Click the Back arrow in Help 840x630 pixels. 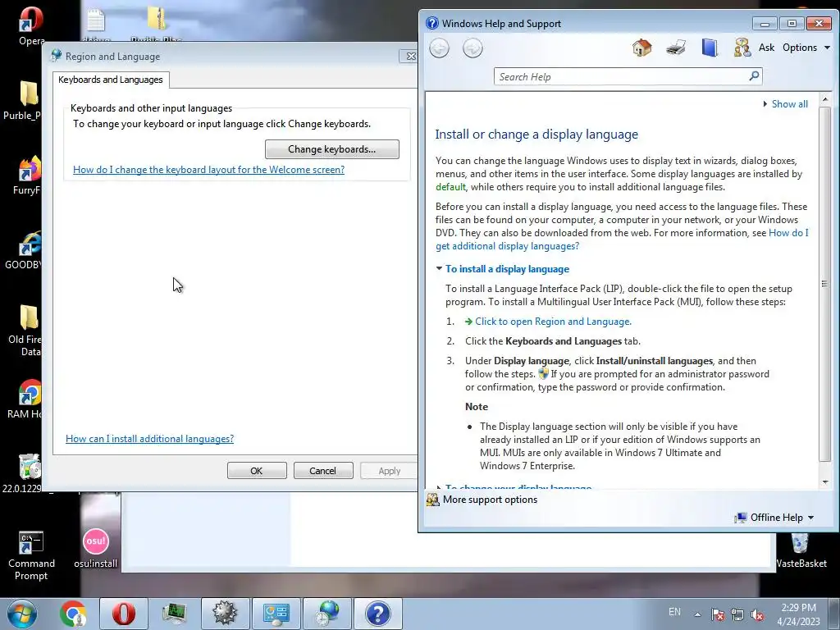440,48
